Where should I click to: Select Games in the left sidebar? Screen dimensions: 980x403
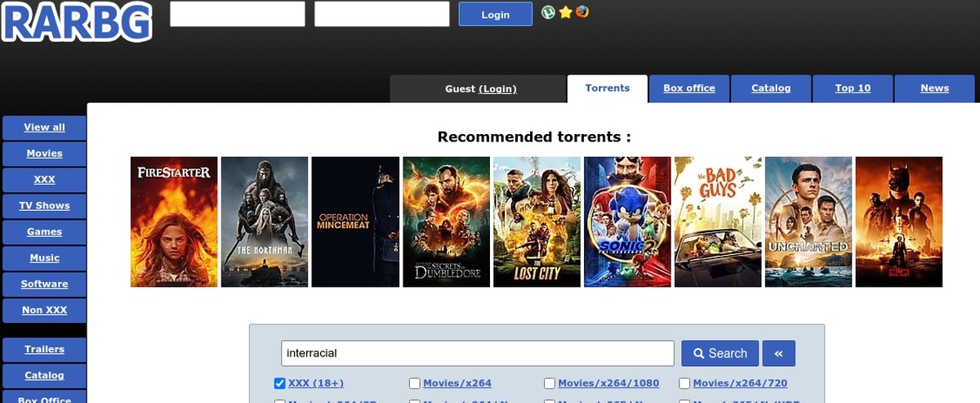[x=45, y=232]
